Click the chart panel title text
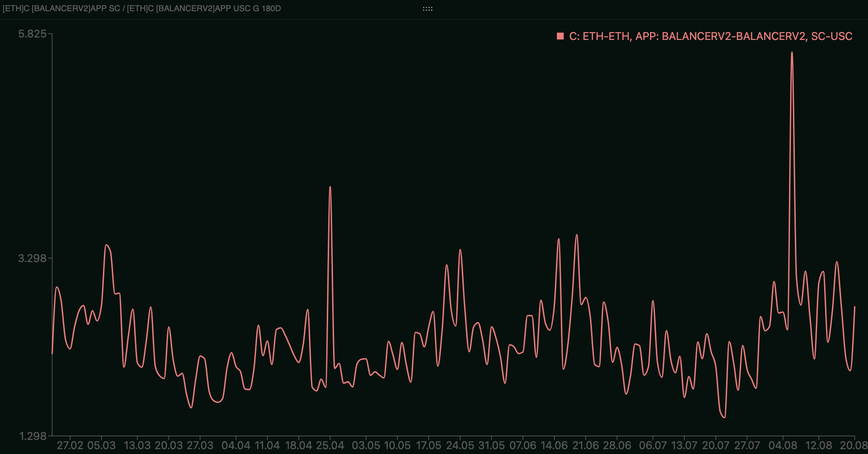This screenshot has height=454, width=868. [x=142, y=8]
